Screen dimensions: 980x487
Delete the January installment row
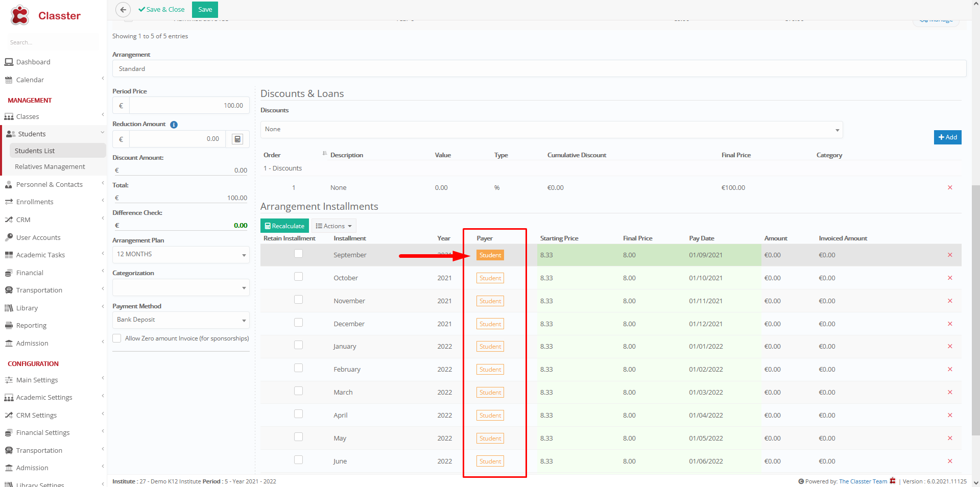click(x=950, y=346)
